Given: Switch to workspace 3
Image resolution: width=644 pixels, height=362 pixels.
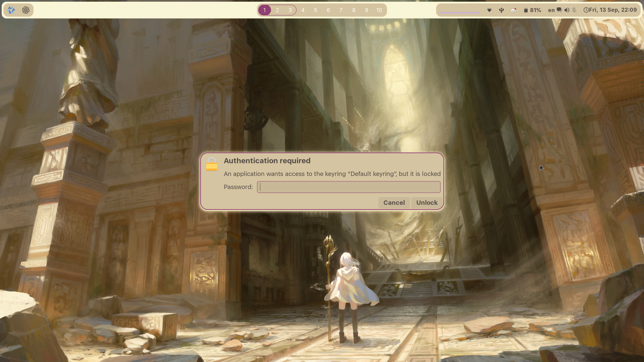Looking at the screenshot, I should (290, 10).
